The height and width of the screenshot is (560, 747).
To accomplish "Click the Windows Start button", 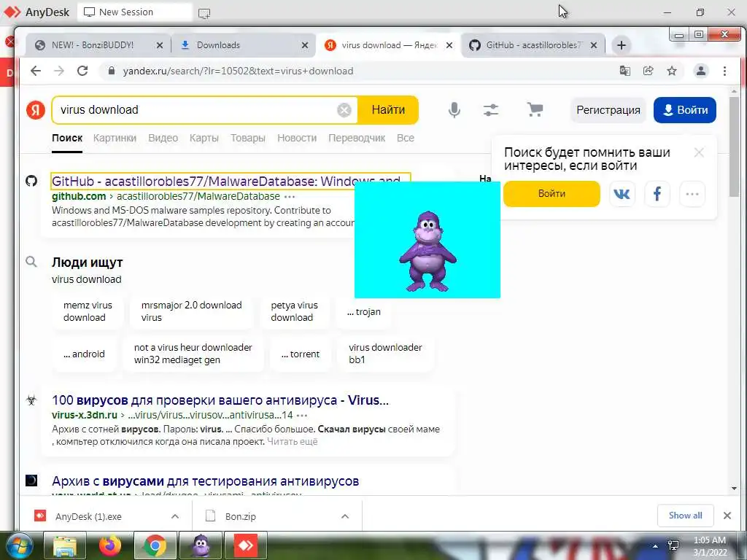I will click(x=19, y=546).
